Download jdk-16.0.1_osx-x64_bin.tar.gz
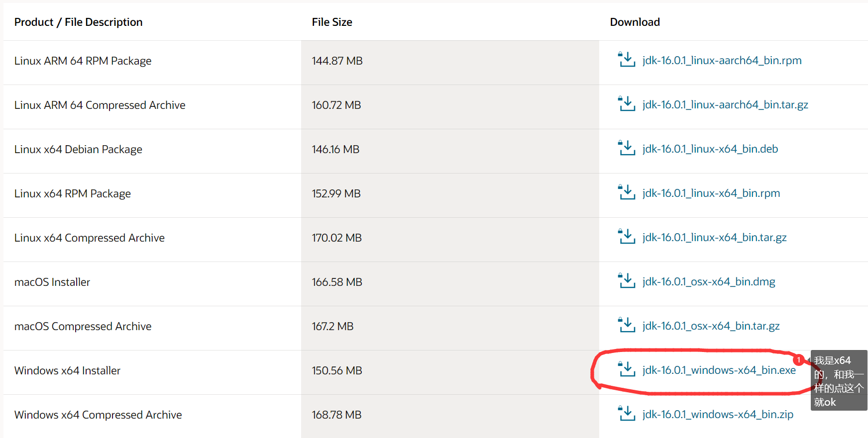Screen dimensions: 868x438 711,326
